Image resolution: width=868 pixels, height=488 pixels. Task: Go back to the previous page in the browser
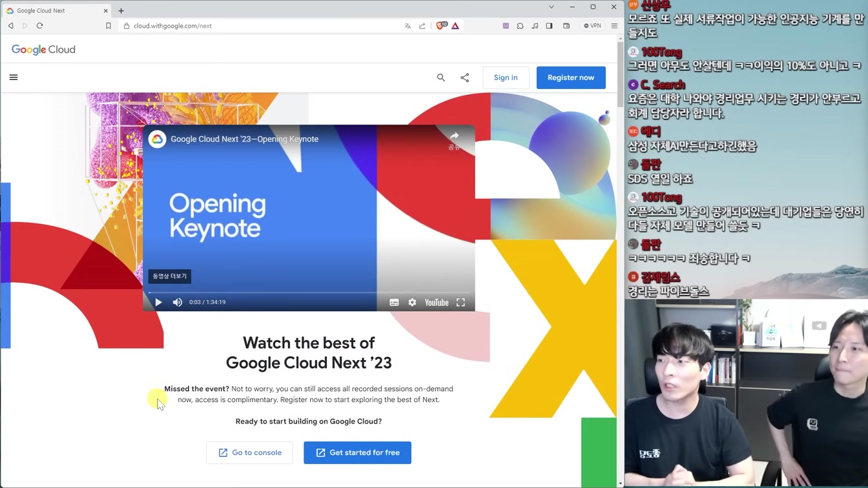(10, 26)
